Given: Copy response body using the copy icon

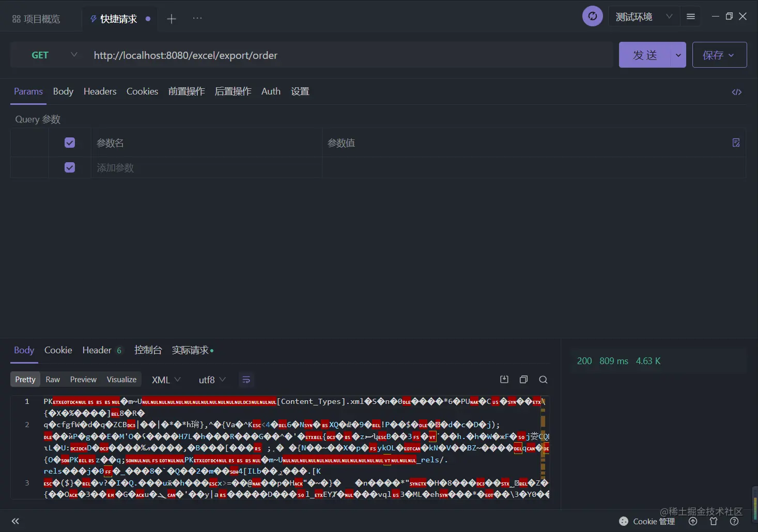Looking at the screenshot, I should [x=523, y=379].
